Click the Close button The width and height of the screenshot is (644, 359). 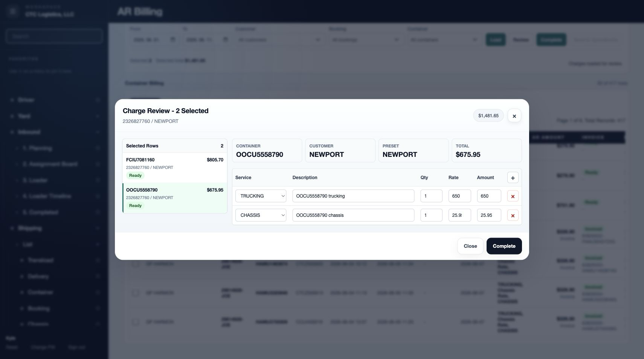pos(470,246)
